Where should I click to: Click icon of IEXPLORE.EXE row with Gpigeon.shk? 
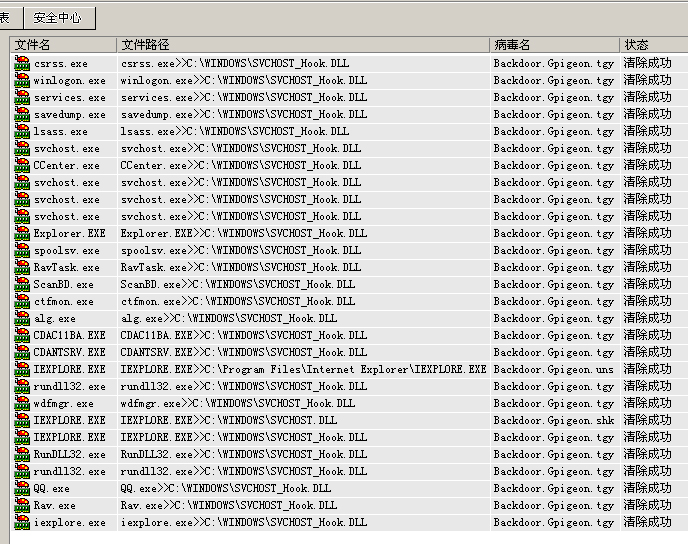point(22,420)
